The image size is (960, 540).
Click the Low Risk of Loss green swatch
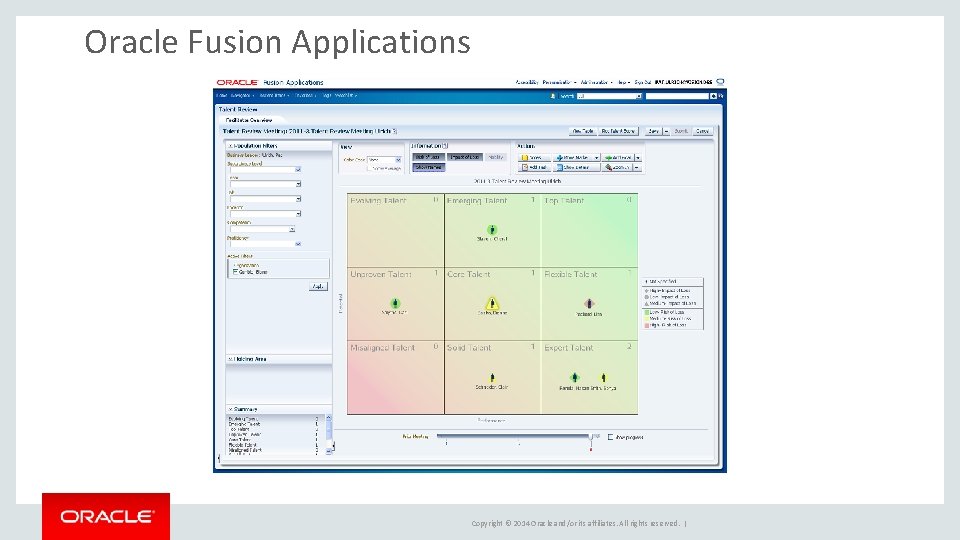point(647,312)
